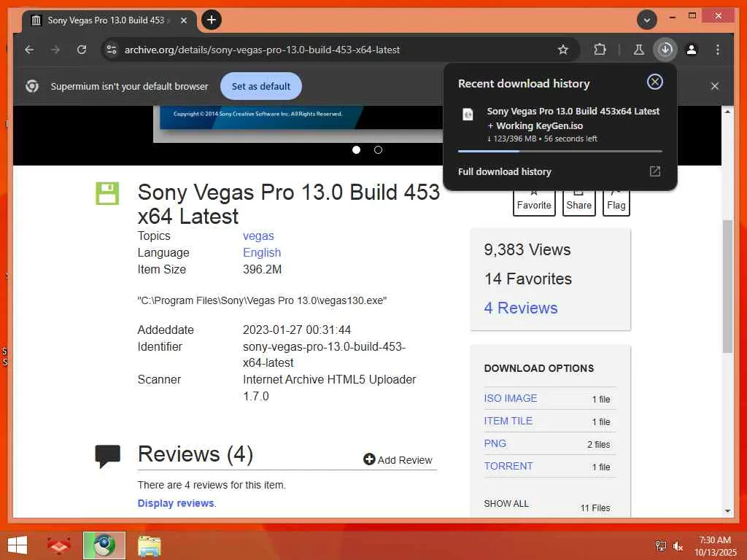
Task: Close the Recent download history popup
Action: coord(654,82)
